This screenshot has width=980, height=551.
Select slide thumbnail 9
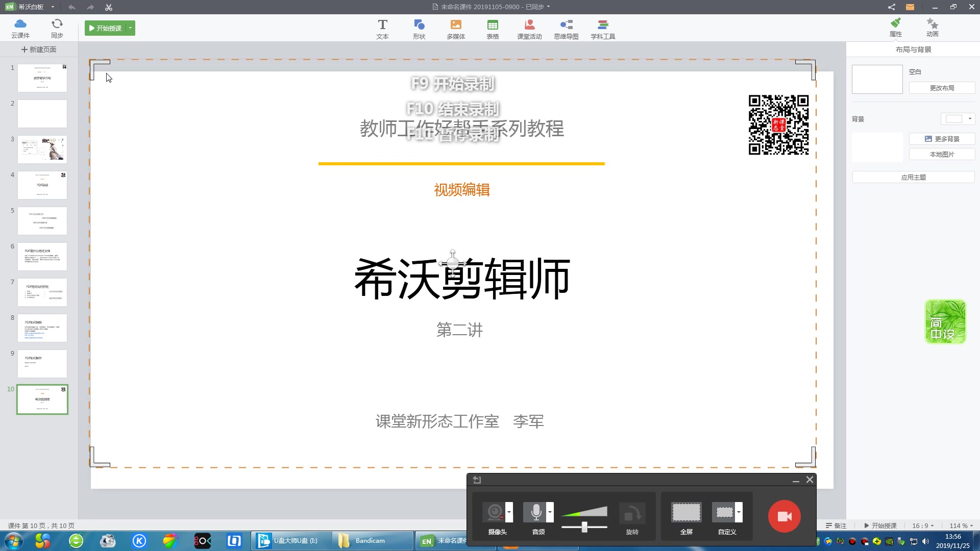(42, 364)
